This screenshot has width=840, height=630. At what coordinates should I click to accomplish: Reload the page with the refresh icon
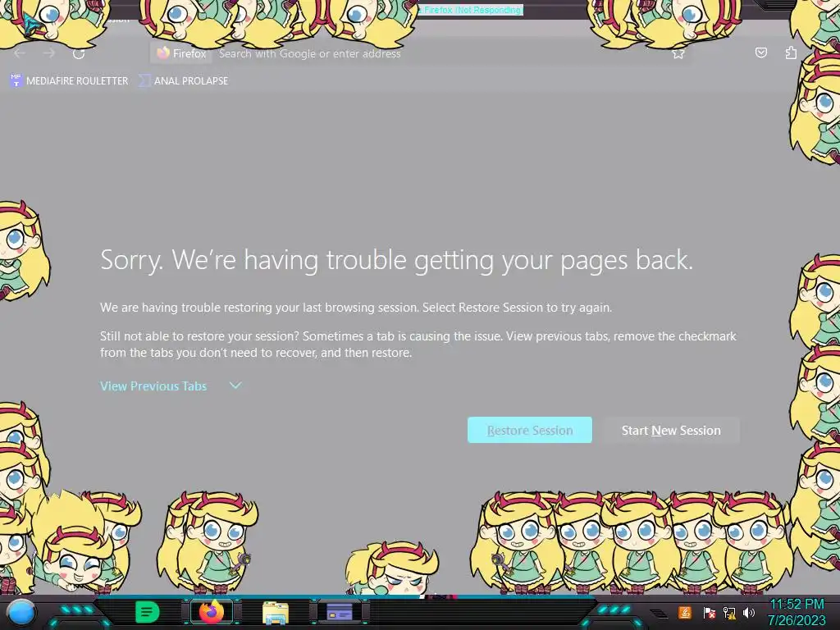pyautogui.click(x=79, y=53)
